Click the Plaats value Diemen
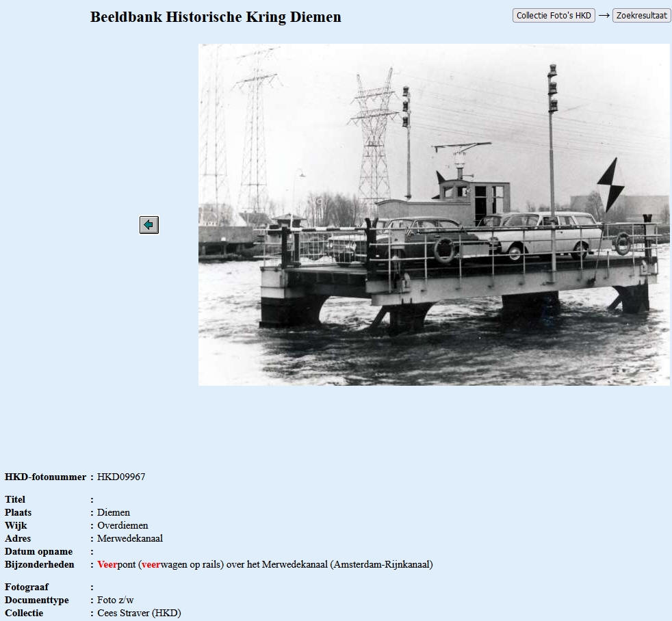 point(114,512)
